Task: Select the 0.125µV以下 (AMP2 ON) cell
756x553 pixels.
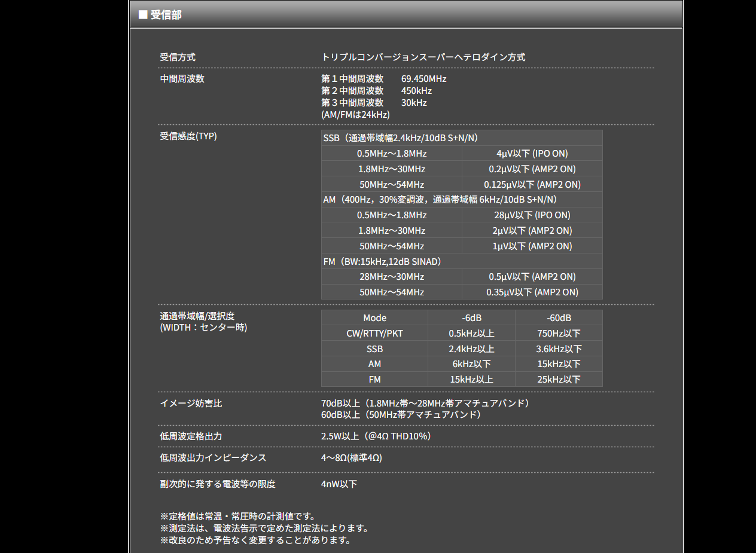Action: pos(532,185)
